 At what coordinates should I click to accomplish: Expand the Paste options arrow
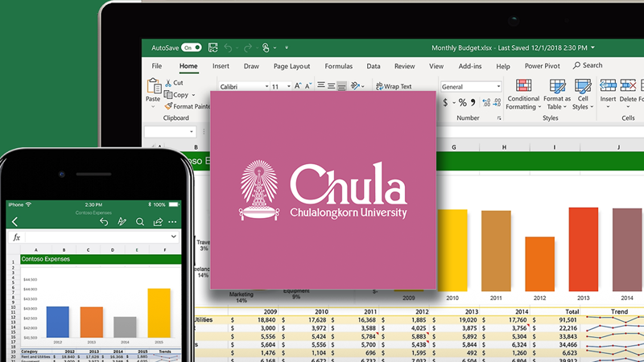(x=153, y=107)
